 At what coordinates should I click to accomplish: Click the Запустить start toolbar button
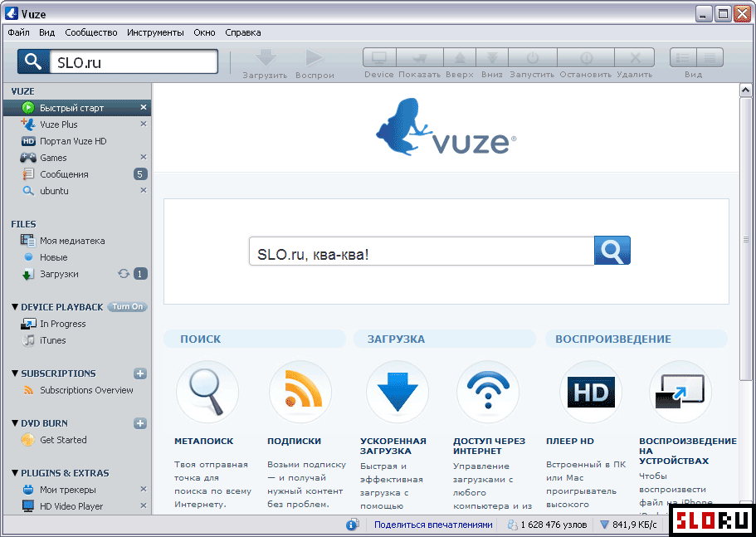click(532, 58)
